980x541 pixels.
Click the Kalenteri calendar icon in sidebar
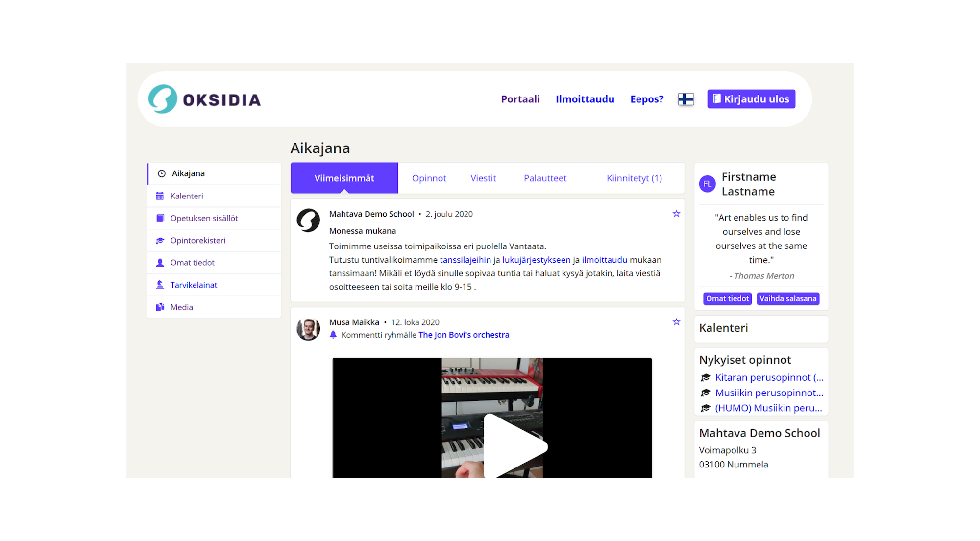pos(160,196)
